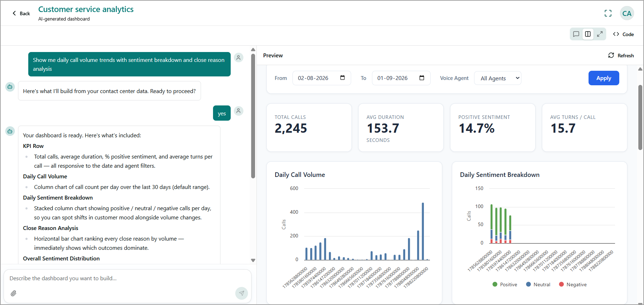Click the tallest bar in Daily Call Volume
The image size is (644, 305).
pyautogui.click(x=423, y=231)
